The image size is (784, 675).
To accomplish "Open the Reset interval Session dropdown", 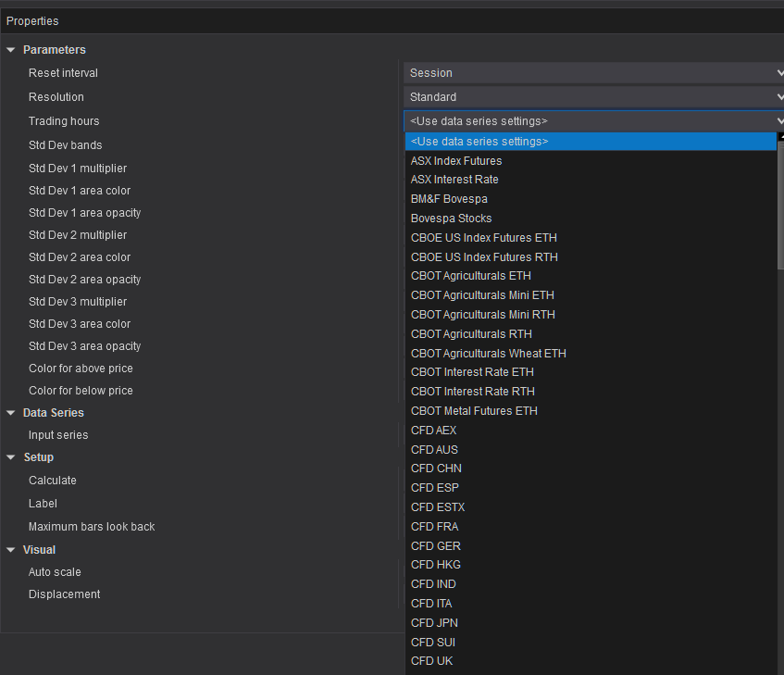I will [x=593, y=73].
